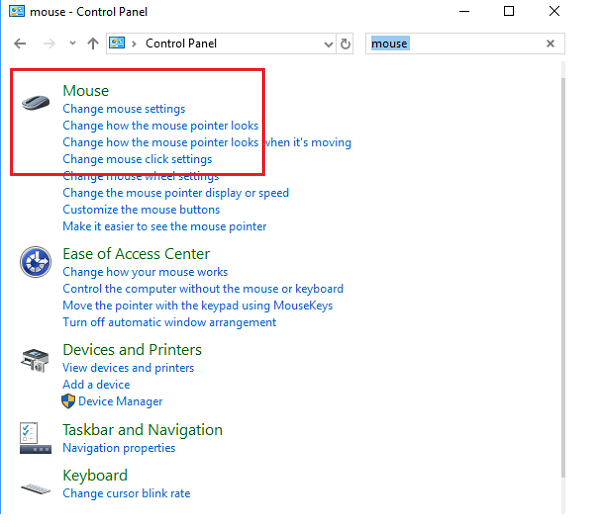Open Change mouse settings link

click(123, 109)
